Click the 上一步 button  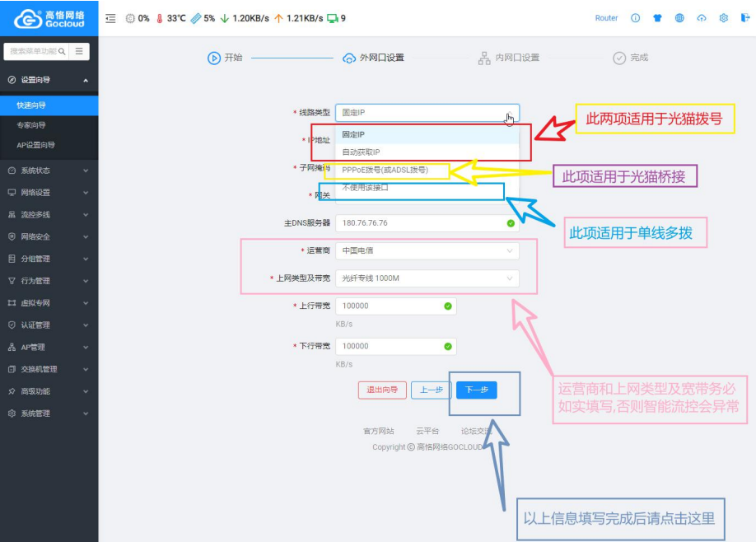coord(431,390)
